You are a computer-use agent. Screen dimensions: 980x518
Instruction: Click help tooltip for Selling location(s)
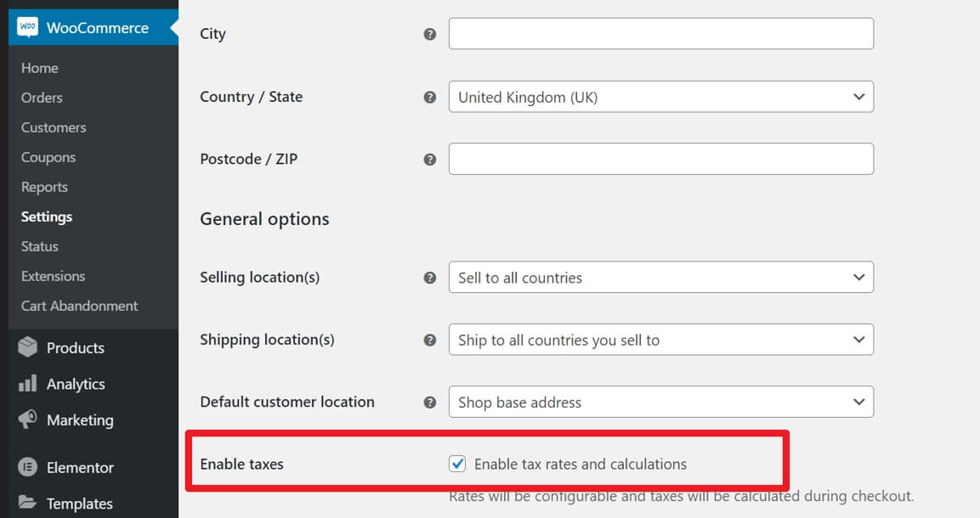[x=430, y=278]
